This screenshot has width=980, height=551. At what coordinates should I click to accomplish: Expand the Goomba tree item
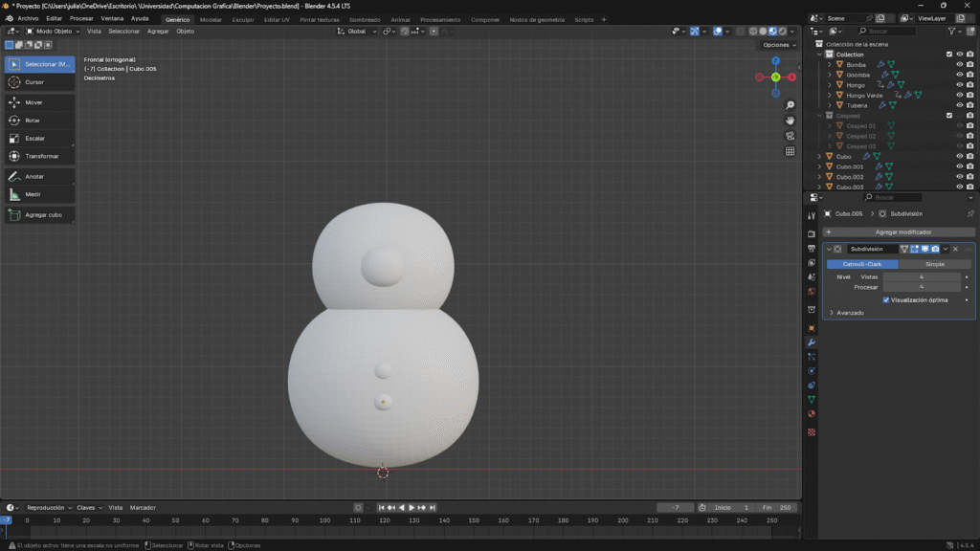coord(830,75)
